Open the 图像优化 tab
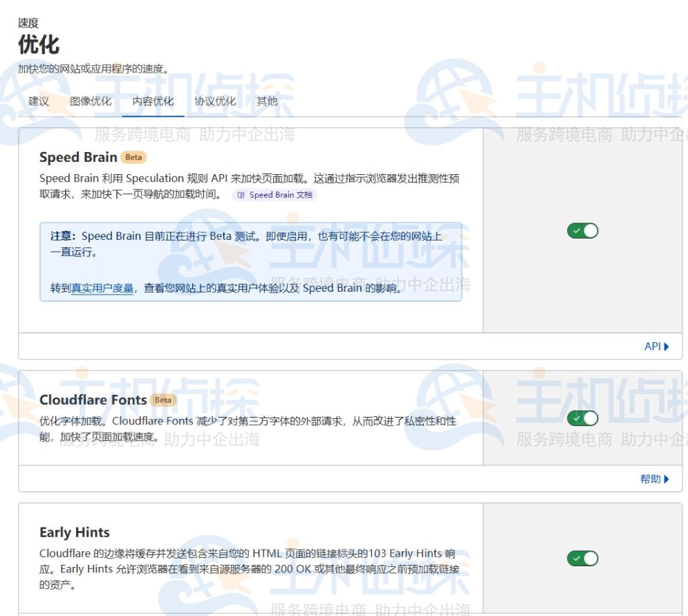Image resolution: width=688 pixels, height=616 pixels. tap(91, 101)
